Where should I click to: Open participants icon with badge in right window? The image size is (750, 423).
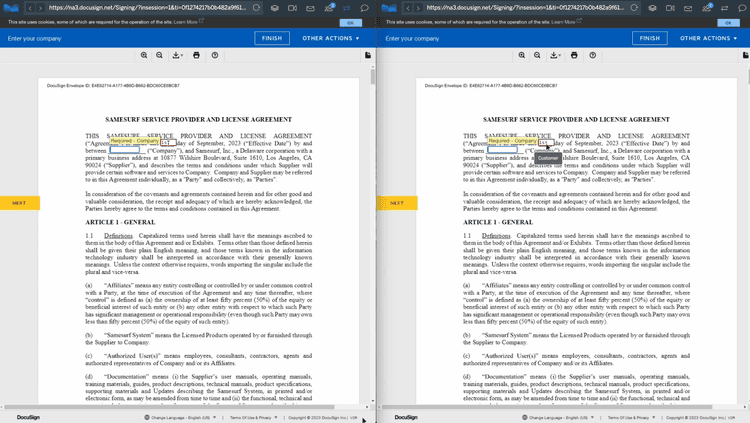click(707, 7)
